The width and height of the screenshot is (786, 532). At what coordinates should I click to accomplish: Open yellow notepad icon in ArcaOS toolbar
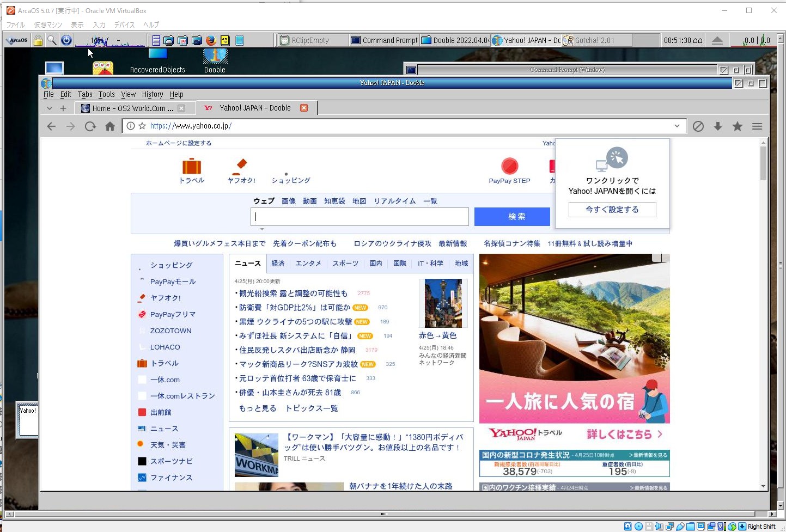click(x=225, y=40)
